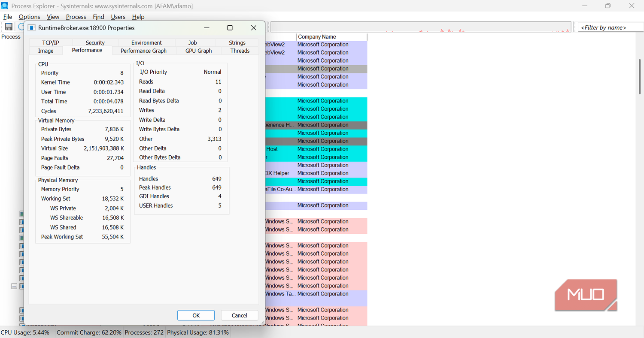Click the WS Private value 2,004 K
Image resolution: width=644 pixels, height=338 pixels.
click(x=114, y=208)
